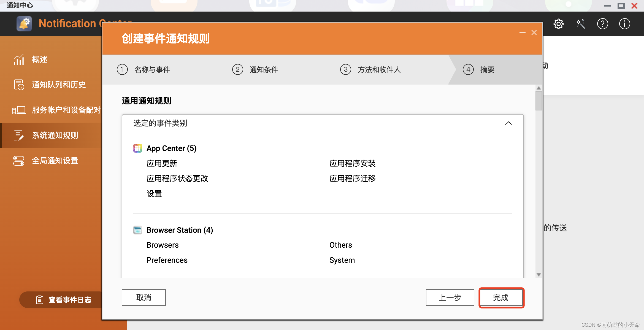
Task: Select the 应用程序迁移 event entry
Action: tap(353, 178)
